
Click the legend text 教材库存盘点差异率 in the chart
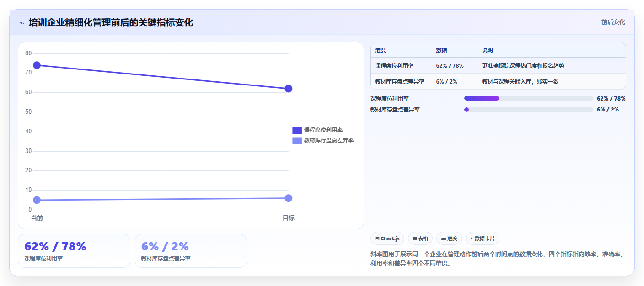(x=329, y=140)
